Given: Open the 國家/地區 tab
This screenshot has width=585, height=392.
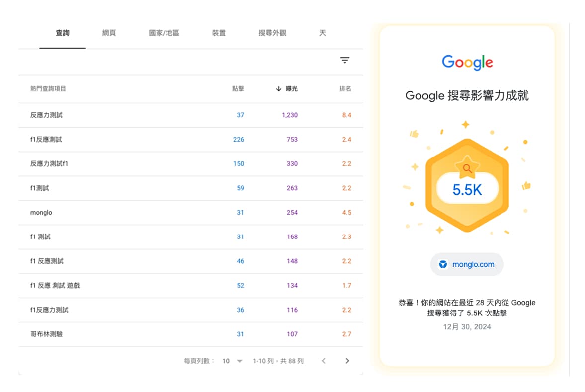Looking at the screenshot, I should point(164,33).
